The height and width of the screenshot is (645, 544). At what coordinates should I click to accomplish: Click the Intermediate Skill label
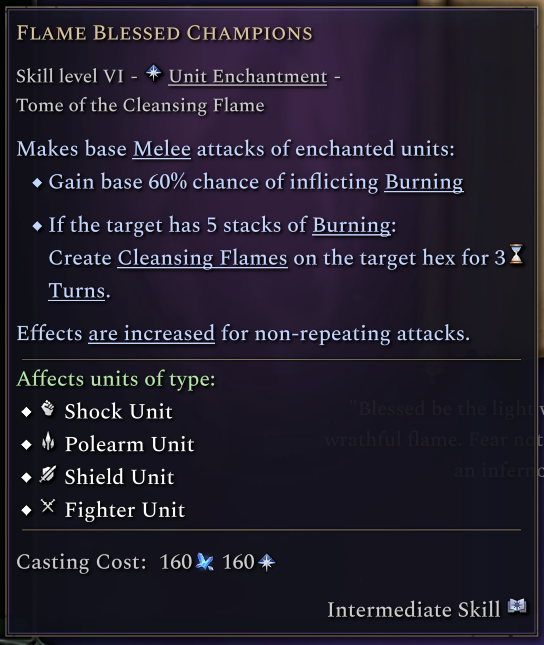click(414, 609)
